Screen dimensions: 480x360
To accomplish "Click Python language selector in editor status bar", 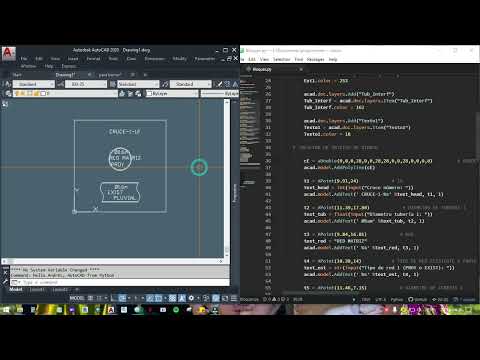I will tap(397, 299).
